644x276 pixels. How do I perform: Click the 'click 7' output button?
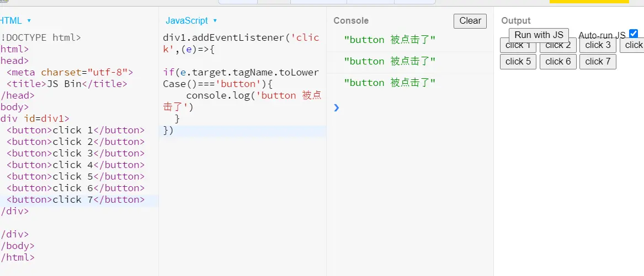598,61
